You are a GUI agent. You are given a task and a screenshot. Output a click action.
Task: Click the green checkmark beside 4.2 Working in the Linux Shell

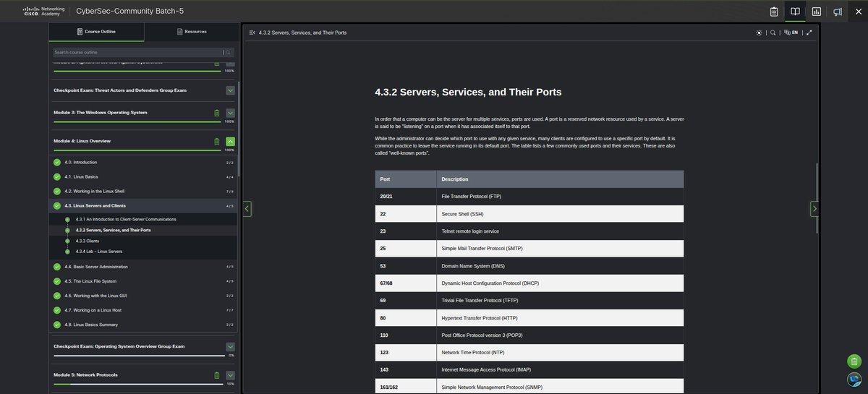(x=57, y=191)
